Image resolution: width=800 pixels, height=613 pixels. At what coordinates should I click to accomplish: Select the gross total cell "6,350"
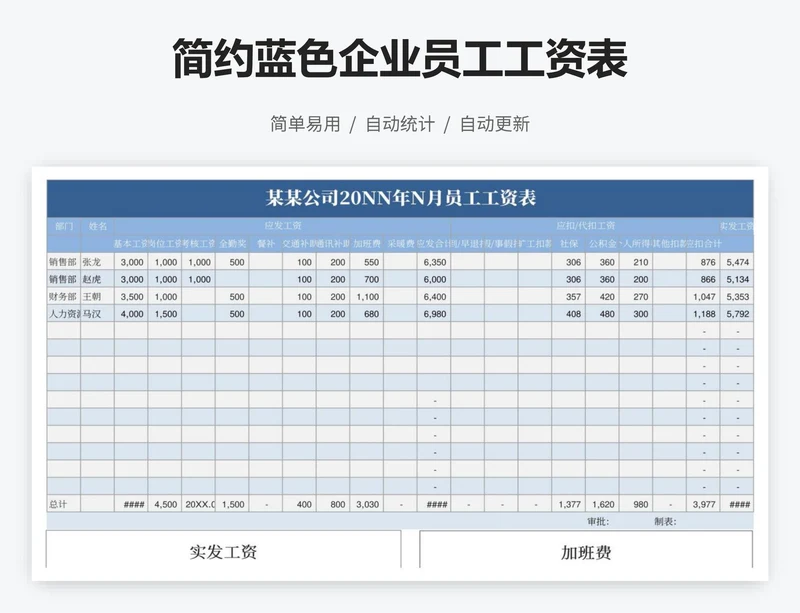tap(434, 262)
